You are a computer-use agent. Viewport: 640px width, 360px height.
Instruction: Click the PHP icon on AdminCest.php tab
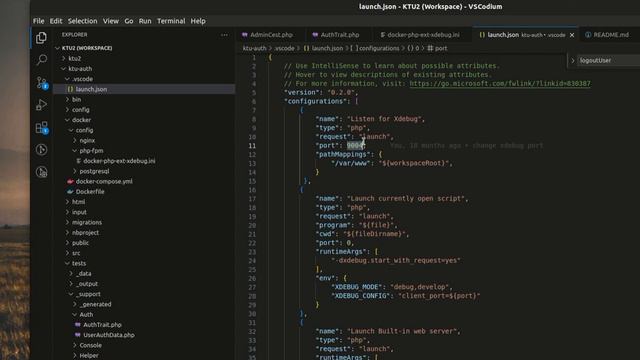click(x=244, y=35)
